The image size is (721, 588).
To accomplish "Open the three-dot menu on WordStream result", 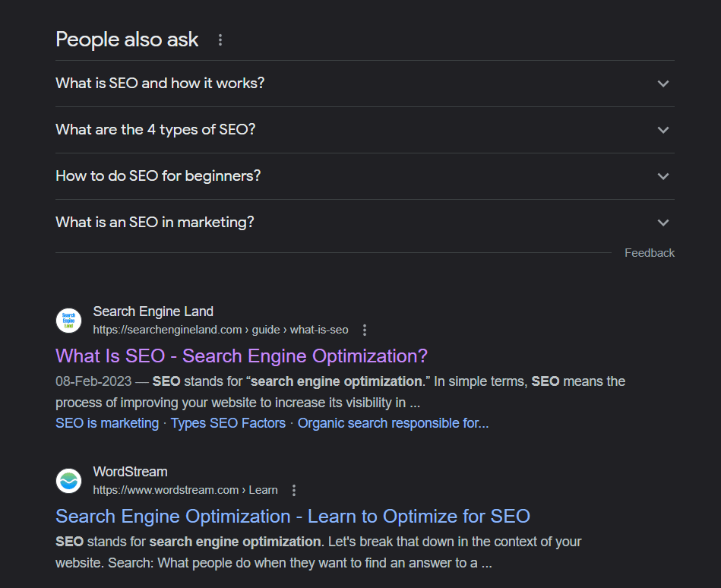I will click(294, 490).
